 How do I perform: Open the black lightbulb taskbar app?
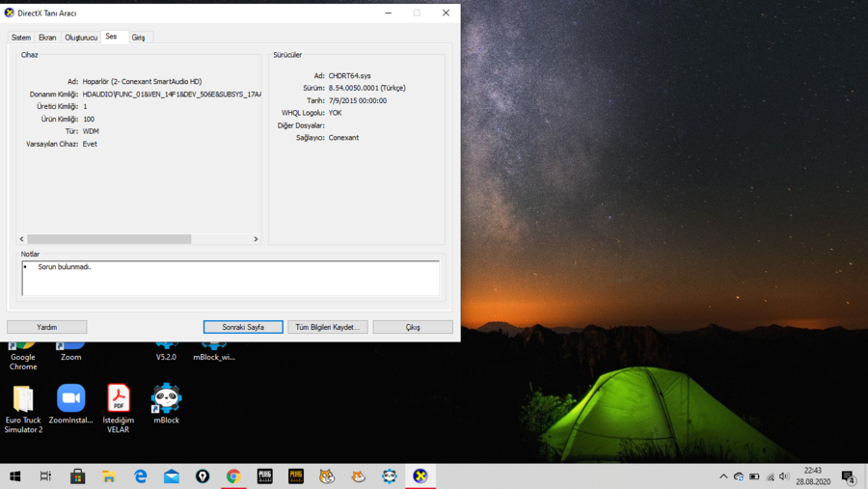203,476
